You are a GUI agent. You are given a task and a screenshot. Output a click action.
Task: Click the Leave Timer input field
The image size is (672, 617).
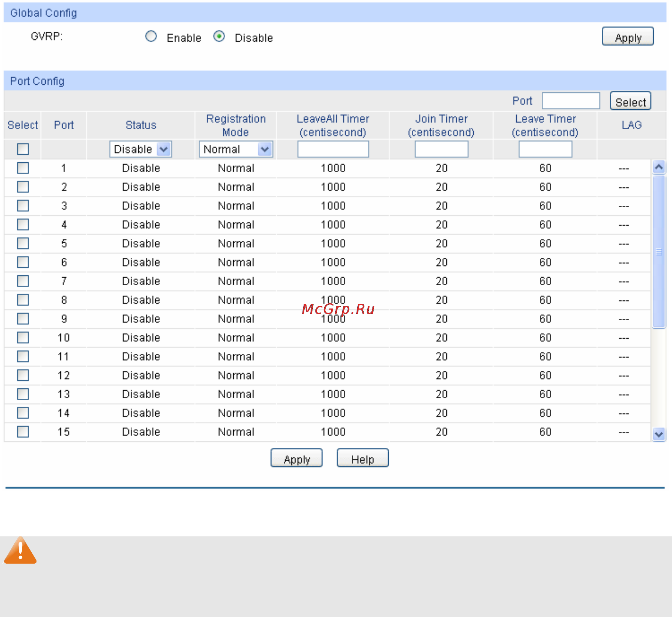[545, 149]
